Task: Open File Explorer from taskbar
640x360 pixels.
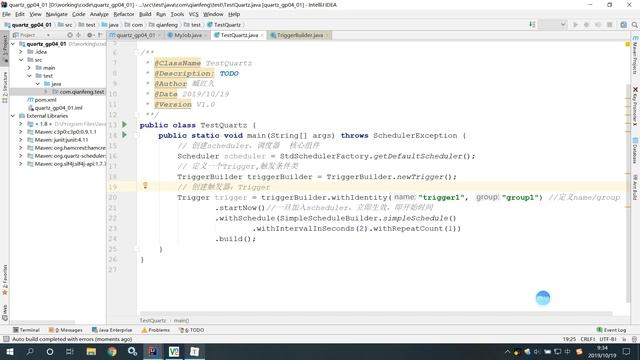Action: tap(91, 351)
